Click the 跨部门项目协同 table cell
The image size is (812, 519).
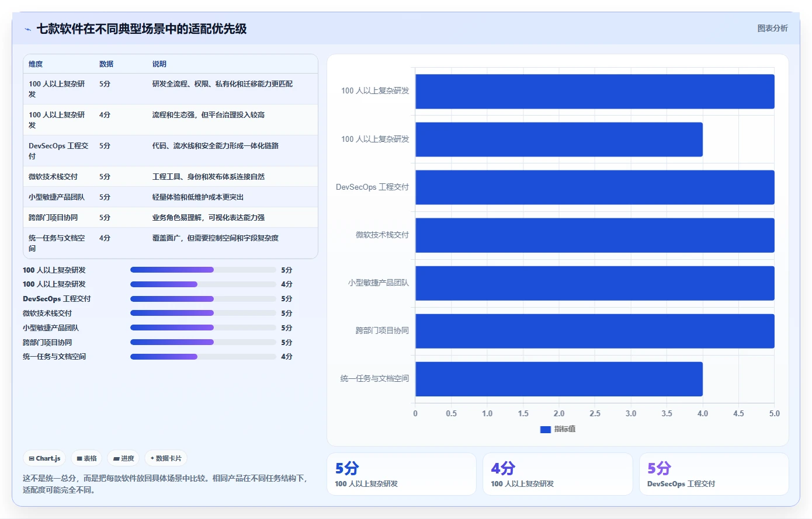53,218
